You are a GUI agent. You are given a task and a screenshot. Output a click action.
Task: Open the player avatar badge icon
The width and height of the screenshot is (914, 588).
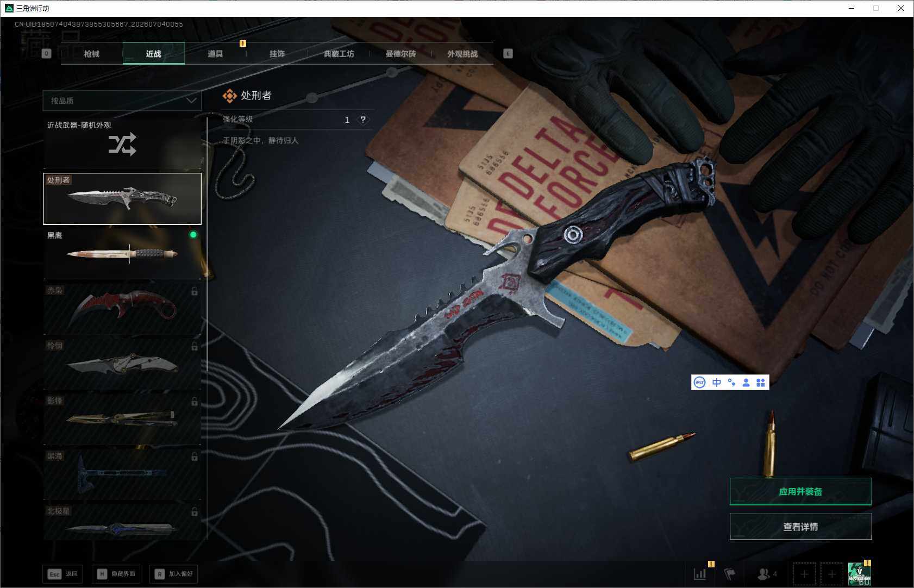(860, 574)
